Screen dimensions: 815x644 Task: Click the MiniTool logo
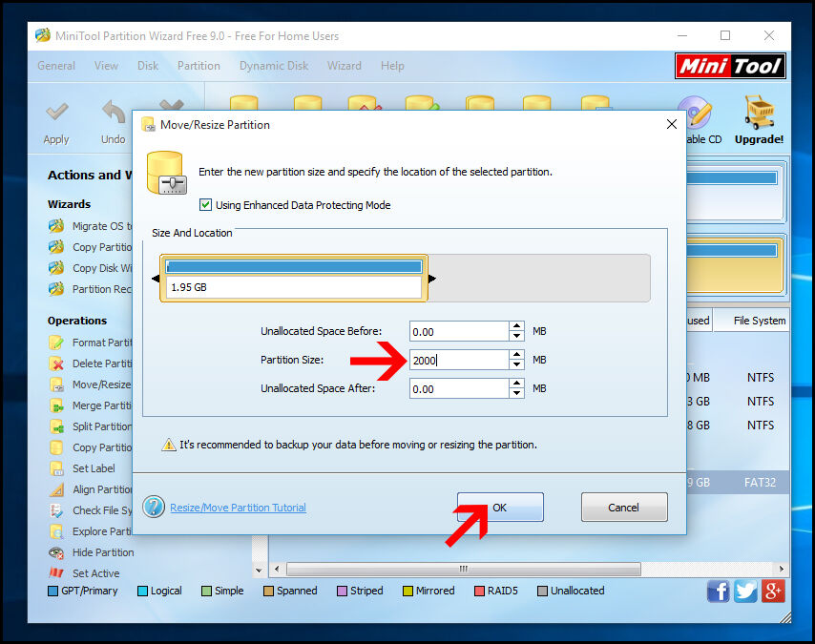730,66
